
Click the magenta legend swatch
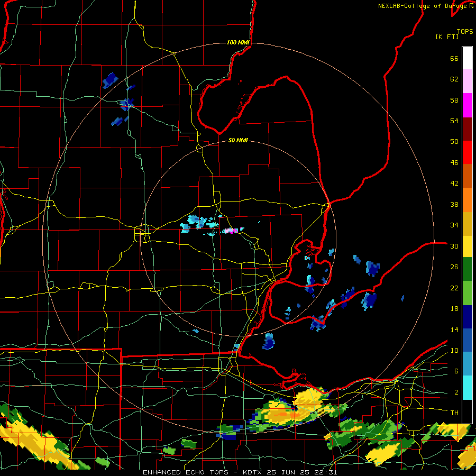click(467, 105)
